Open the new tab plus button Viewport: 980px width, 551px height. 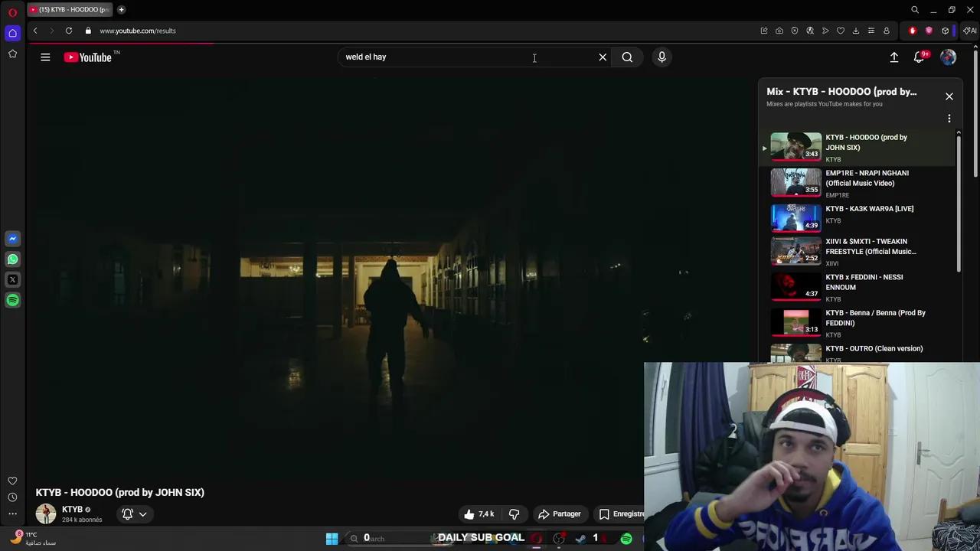pyautogui.click(x=121, y=10)
